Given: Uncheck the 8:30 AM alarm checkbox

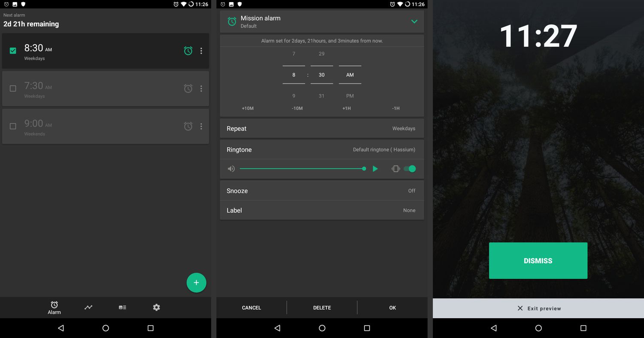Looking at the screenshot, I should pos(13,51).
